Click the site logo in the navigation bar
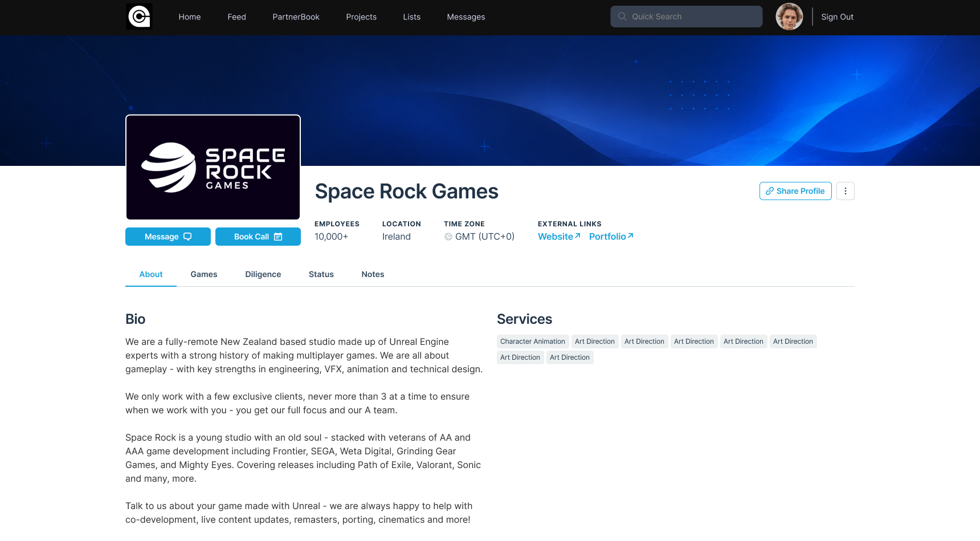This screenshot has width=980, height=541. tap(139, 17)
